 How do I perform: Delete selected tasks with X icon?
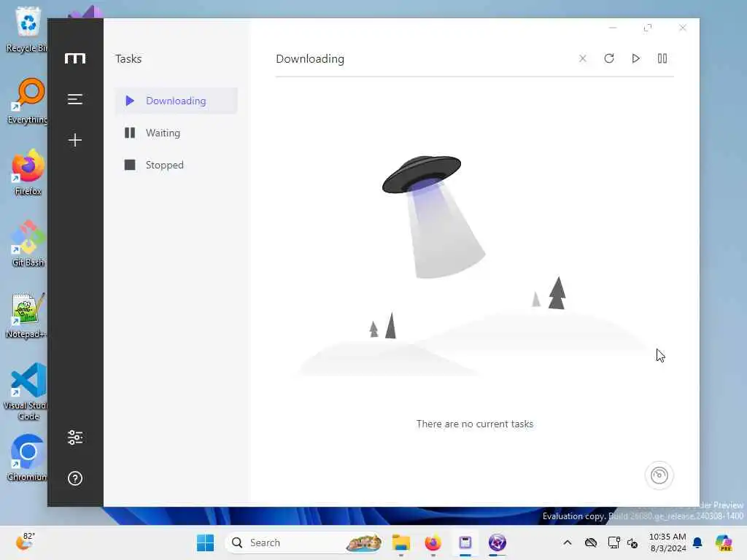point(582,58)
